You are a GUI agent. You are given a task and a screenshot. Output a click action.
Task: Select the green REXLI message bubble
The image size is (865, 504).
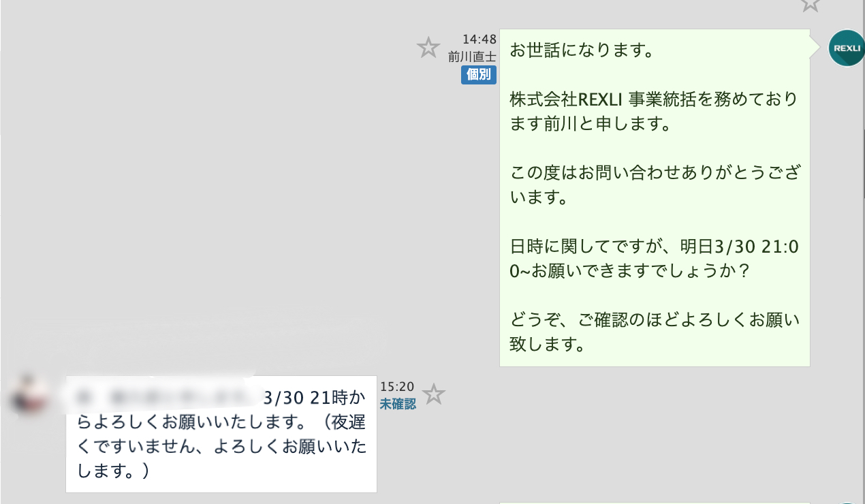tap(655, 198)
